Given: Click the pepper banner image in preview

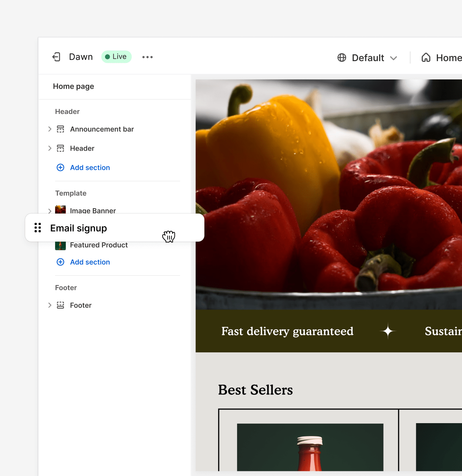Looking at the screenshot, I should [x=329, y=194].
